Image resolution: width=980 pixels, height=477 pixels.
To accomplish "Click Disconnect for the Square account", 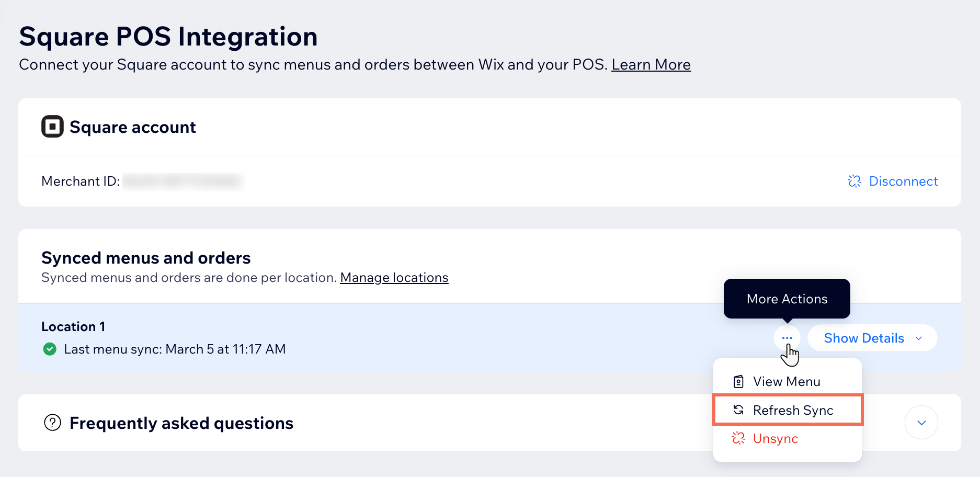I will [903, 181].
